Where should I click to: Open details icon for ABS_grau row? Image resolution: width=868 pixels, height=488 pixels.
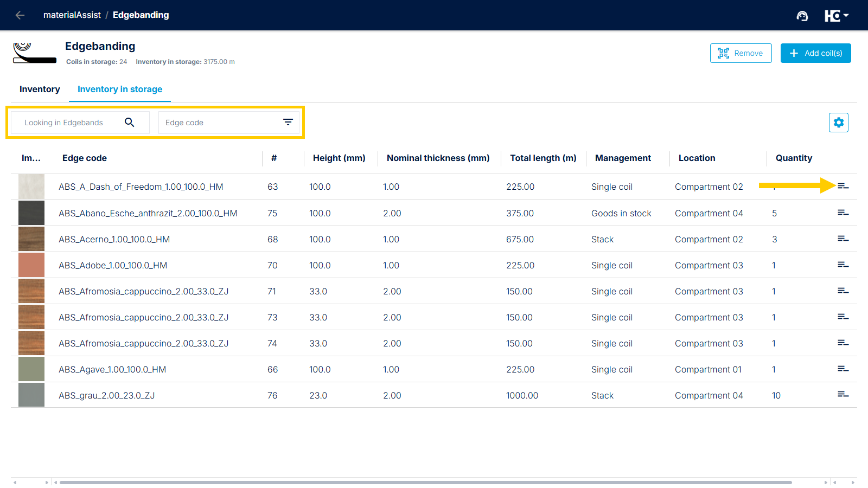coord(843,395)
